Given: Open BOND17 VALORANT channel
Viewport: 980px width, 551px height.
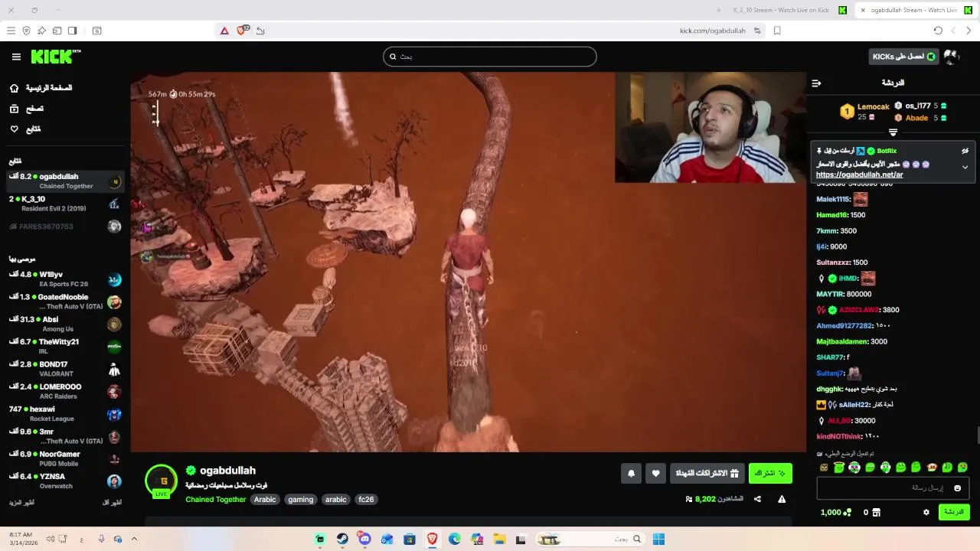Looking at the screenshot, I should tap(65, 369).
